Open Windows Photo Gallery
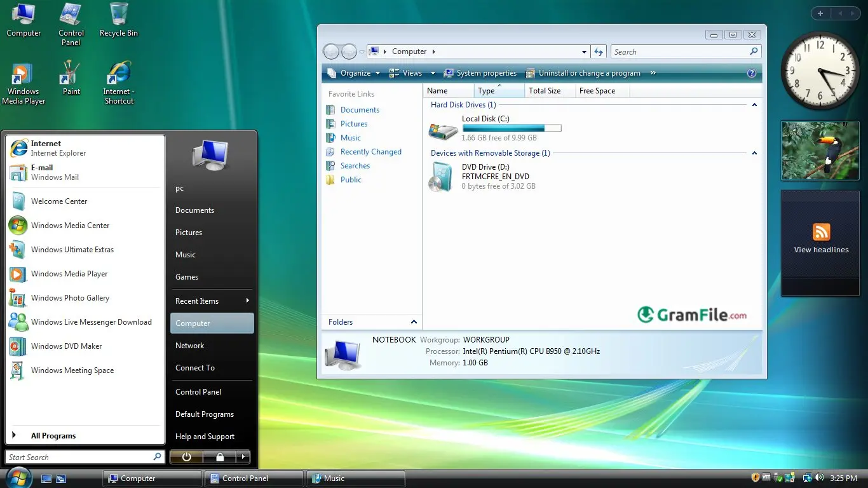Image resolution: width=868 pixels, height=488 pixels. click(x=70, y=298)
